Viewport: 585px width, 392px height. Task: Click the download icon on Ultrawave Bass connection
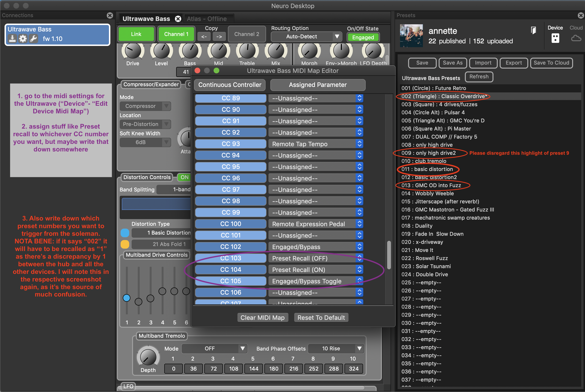[12, 39]
